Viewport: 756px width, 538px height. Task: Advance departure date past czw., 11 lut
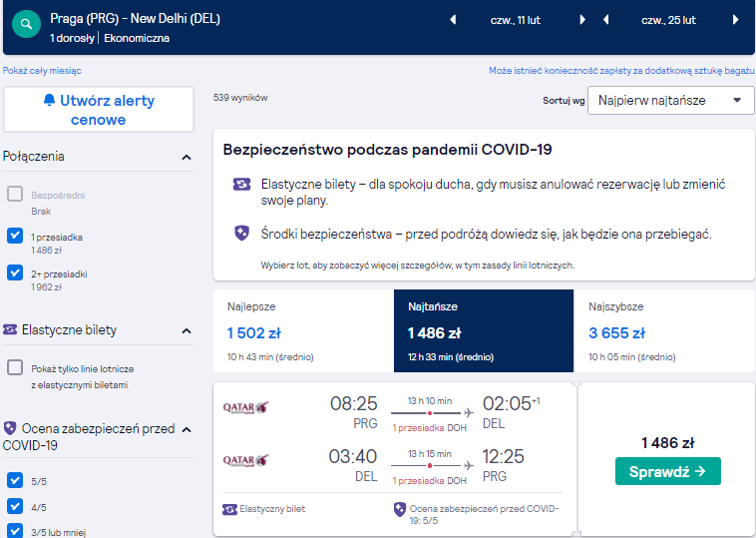(x=581, y=20)
